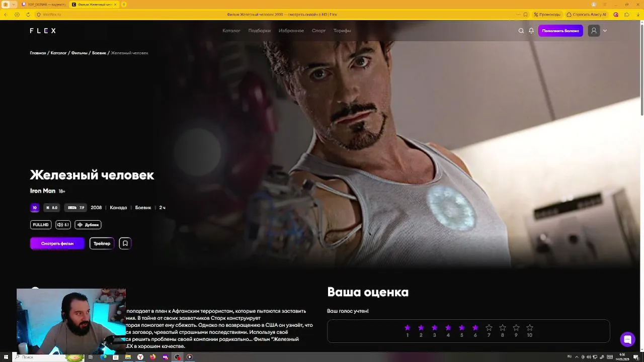Select the Flex film browser tab
644x362 pixels.
[x=94, y=5]
